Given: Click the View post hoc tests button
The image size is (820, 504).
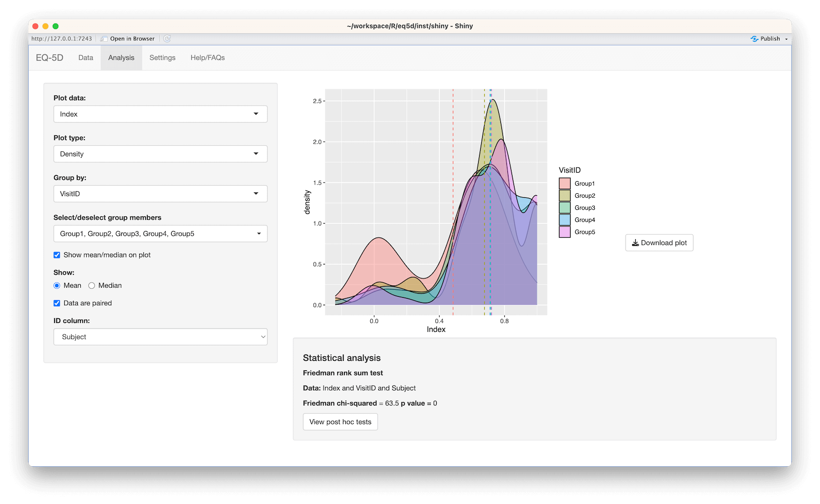Looking at the screenshot, I should click(x=340, y=421).
